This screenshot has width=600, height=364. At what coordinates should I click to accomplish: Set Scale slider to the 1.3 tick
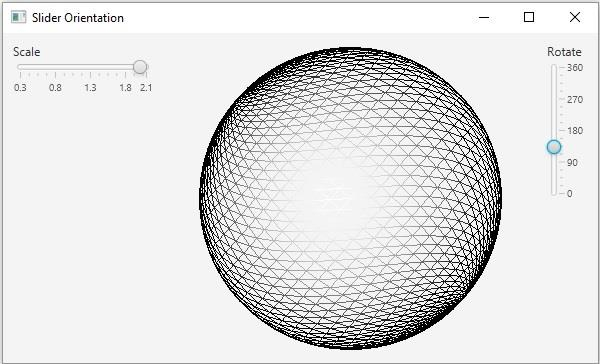90,67
